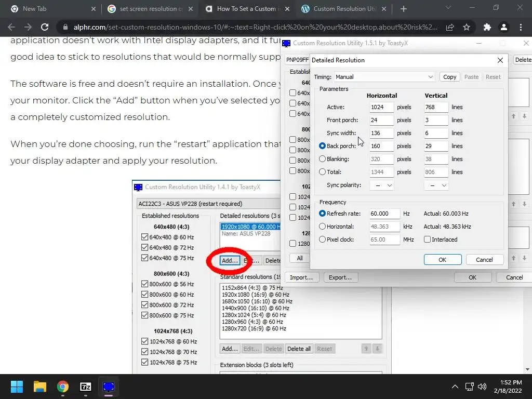Click the site lock icon in address bar

coord(65,27)
